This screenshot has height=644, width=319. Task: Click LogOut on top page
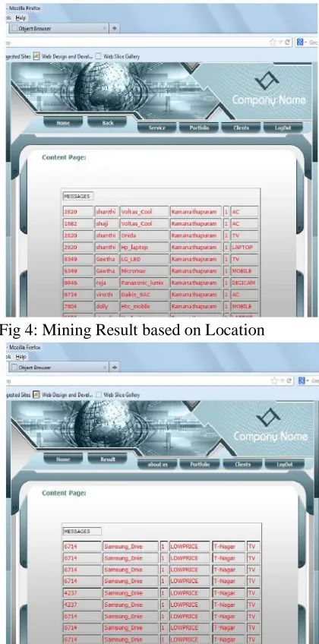(283, 128)
